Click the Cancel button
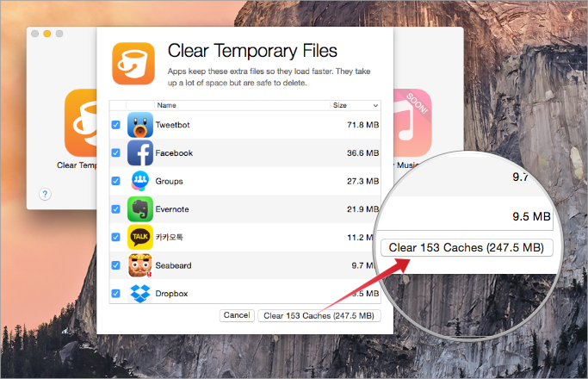 click(237, 315)
